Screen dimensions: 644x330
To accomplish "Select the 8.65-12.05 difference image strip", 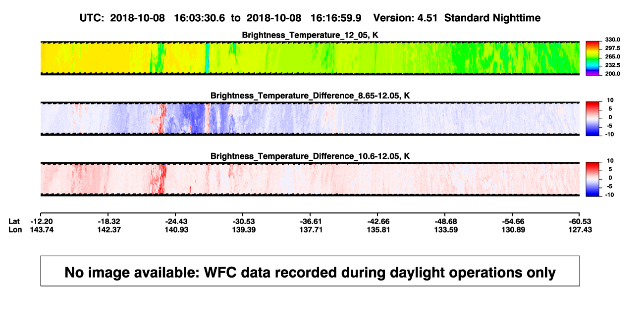I will [310, 119].
